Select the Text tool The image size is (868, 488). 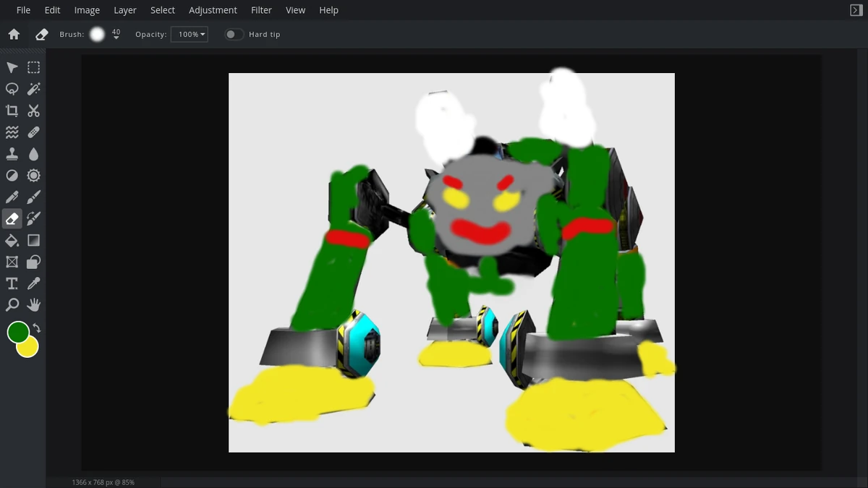pos(11,283)
